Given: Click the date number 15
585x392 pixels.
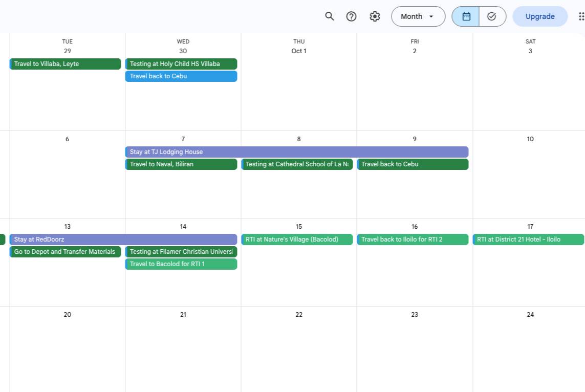Looking at the screenshot, I should [299, 227].
